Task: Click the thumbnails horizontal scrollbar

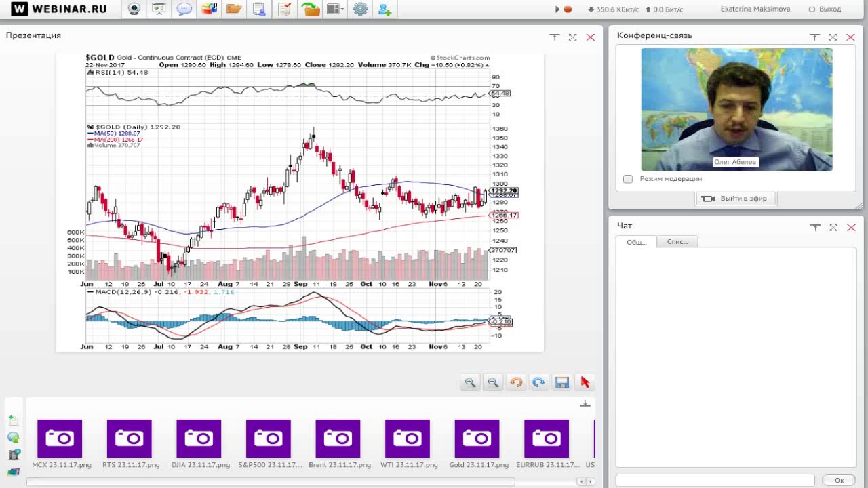Action: [x=271, y=482]
